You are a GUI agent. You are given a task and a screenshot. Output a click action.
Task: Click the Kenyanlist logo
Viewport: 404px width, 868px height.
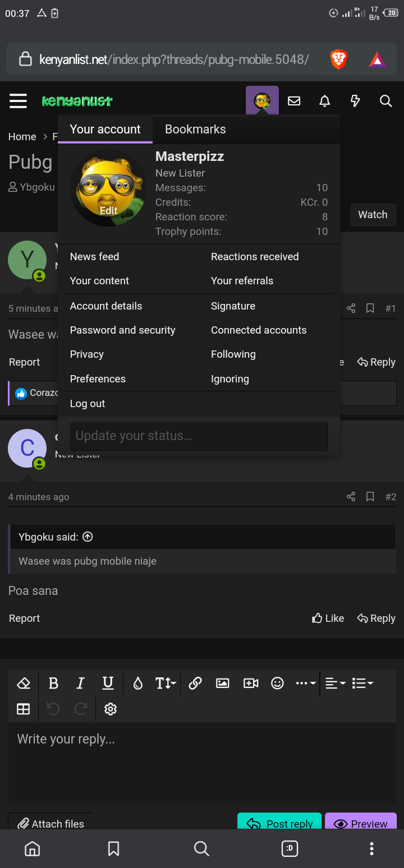pyautogui.click(x=77, y=101)
